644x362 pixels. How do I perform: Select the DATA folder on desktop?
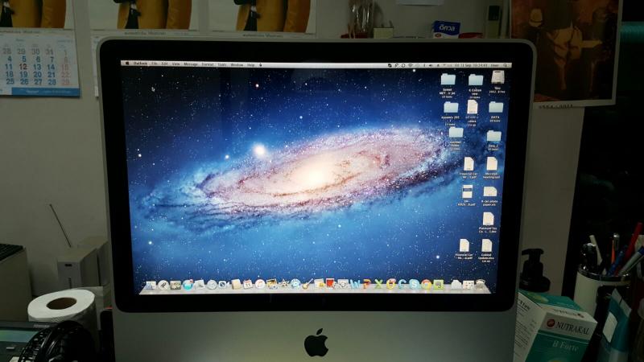495,108
